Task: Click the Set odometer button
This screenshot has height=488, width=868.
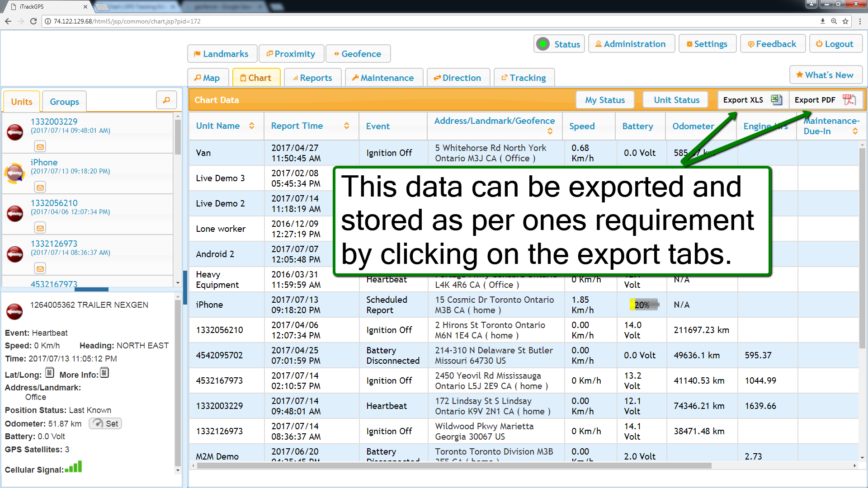Action: click(x=105, y=423)
